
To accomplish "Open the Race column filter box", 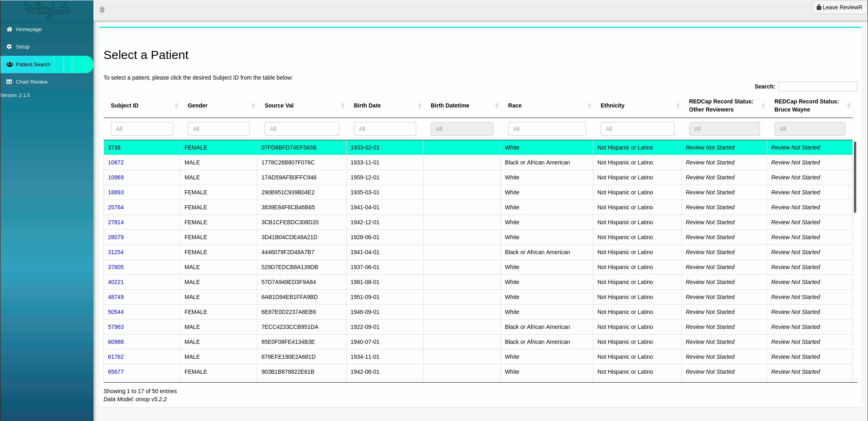I will [546, 129].
